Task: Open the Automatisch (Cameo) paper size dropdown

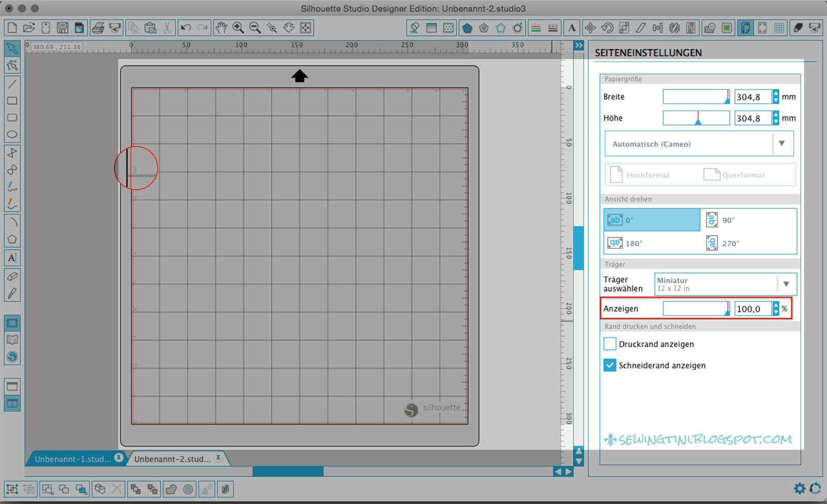Action: (699, 144)
